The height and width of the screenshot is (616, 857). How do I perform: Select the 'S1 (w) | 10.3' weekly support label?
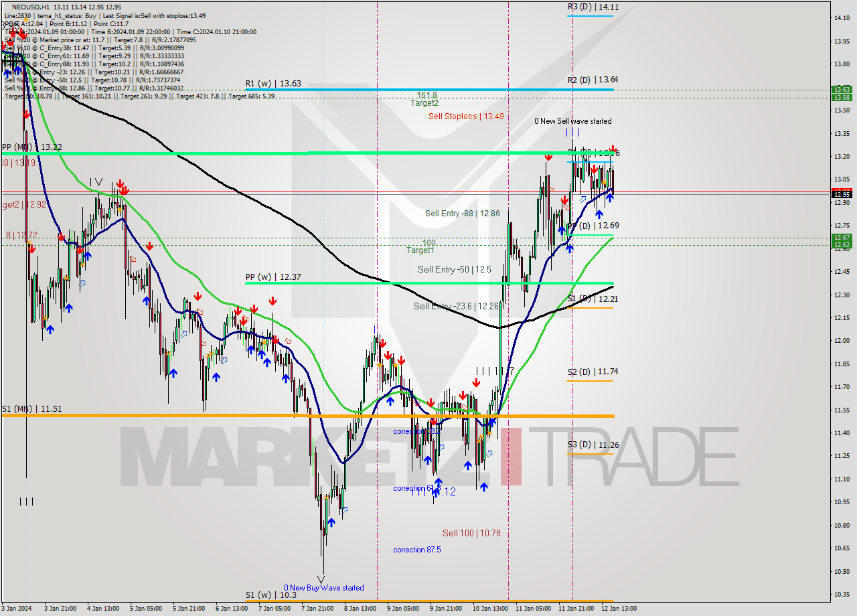(x=270, y=595)
